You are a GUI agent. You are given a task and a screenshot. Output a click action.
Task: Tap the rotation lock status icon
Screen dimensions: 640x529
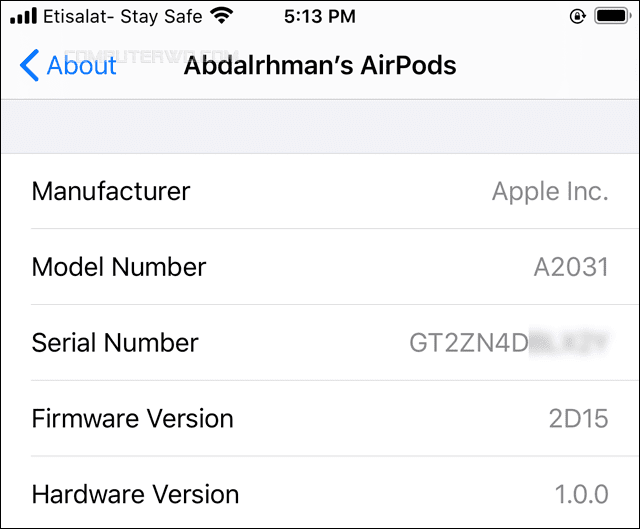point(578,16)
